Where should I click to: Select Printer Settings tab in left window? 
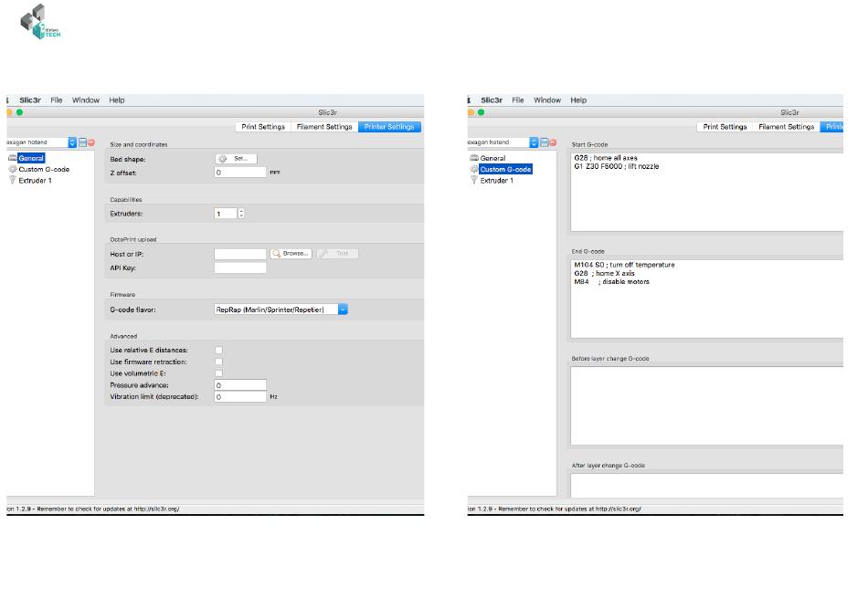point(389,127)
